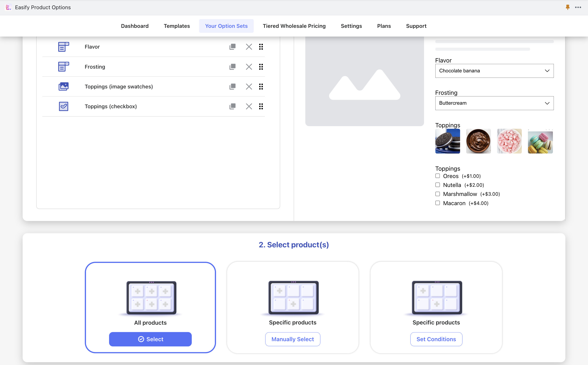Image resolution: width=588 pixels, height=365 pixels.
Task: Select the All products card button
Action: (x=150, y=339)
